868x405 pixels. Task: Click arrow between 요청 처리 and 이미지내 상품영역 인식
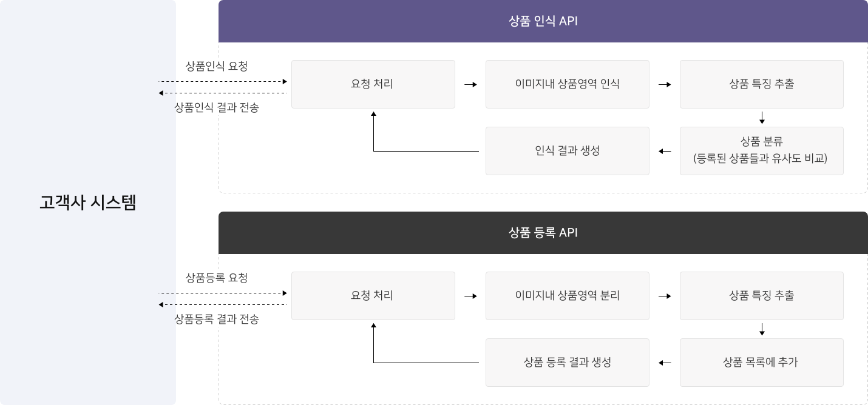click(470, 84)
